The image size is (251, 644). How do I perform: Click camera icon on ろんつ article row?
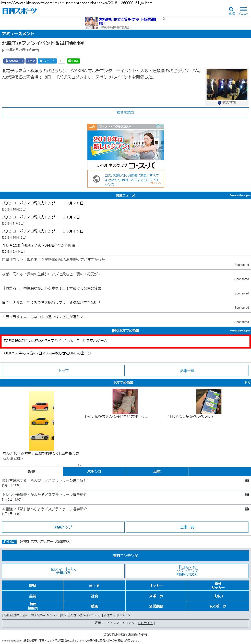coord(247,480)
